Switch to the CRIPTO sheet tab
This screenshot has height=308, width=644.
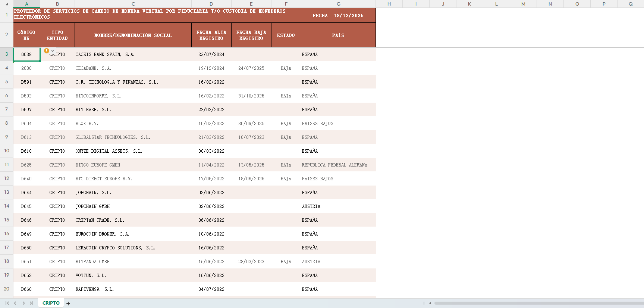coord(51,303)
